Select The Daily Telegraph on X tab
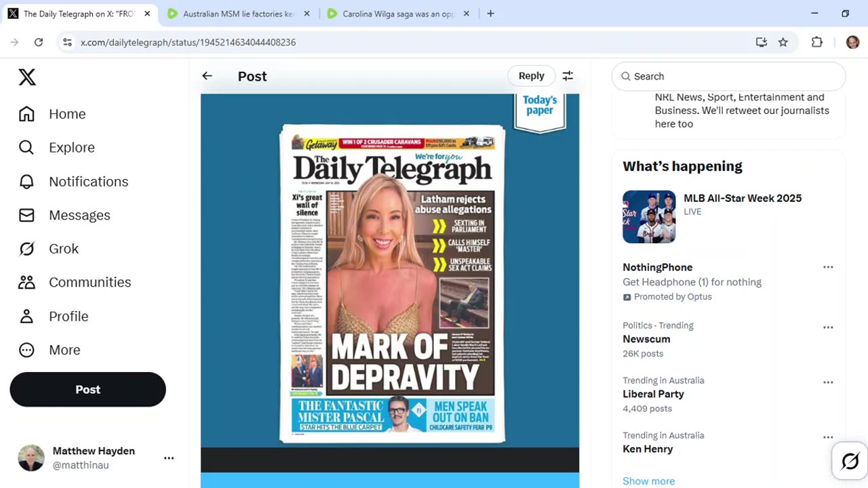Screen dimensions: 868x488 79,14
